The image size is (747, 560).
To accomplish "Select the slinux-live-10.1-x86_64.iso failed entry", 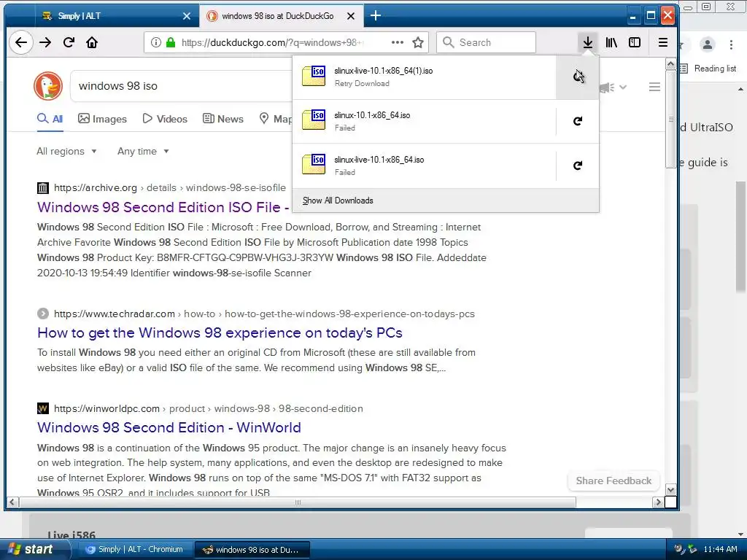I will (424, 166).
